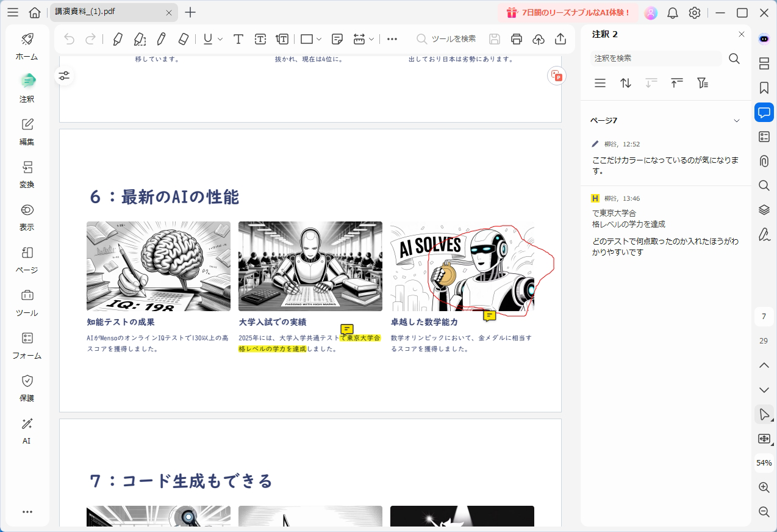Print the current PDF
This screenshot has width=777, height=532.
tap(517, 38)
